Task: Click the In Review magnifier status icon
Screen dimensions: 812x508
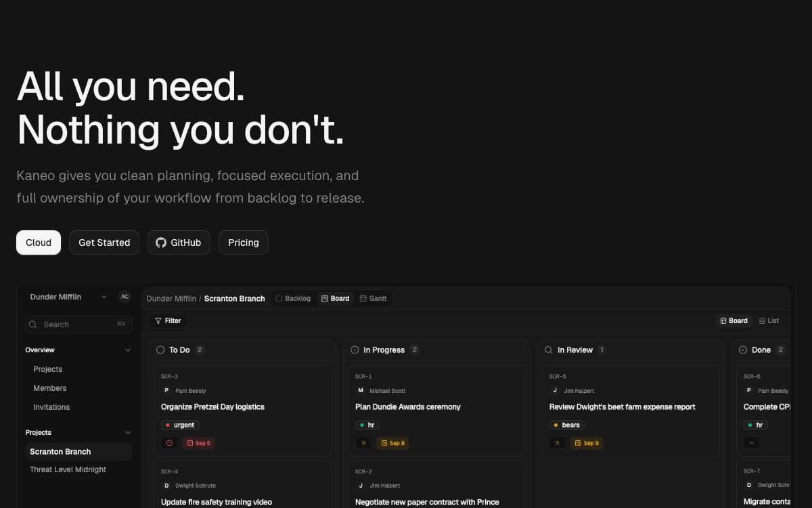Action: click(x=549, y=350)
